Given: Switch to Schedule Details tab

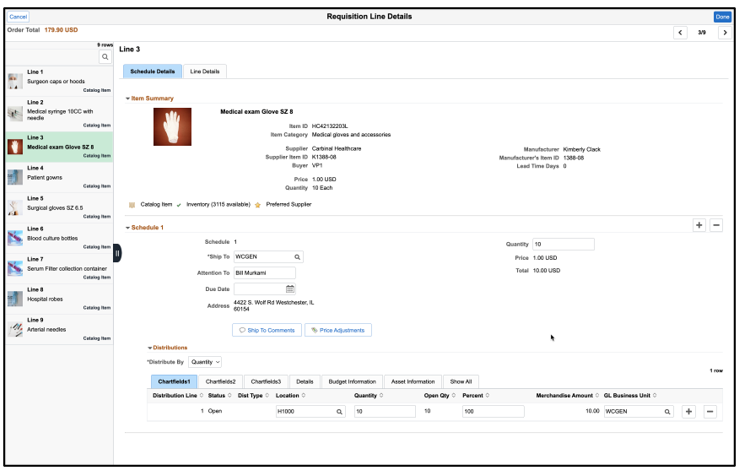Looking at the screenshot, I should point(152,72).
